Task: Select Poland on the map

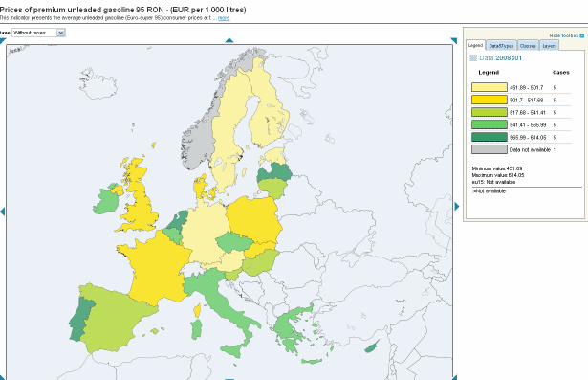Action: click(x=253, y=219)
